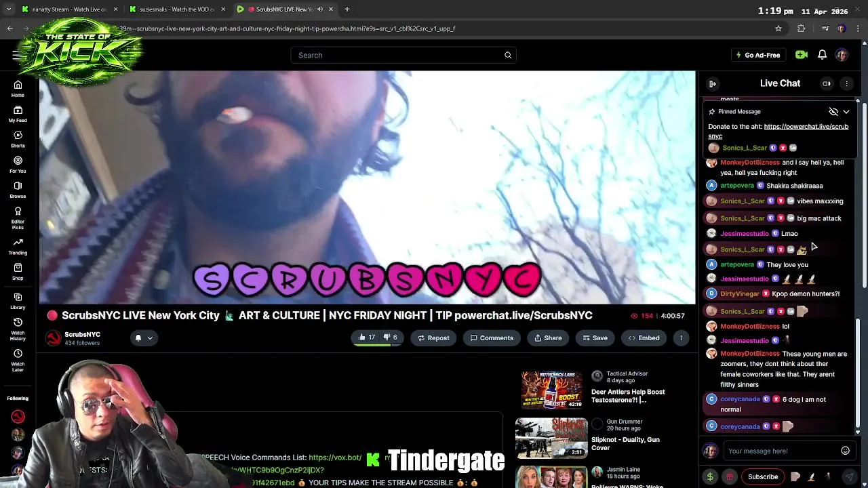Collapse the Pinned Message chevron
The width and height of the screenshot is (868, 488).
(846, 112)
